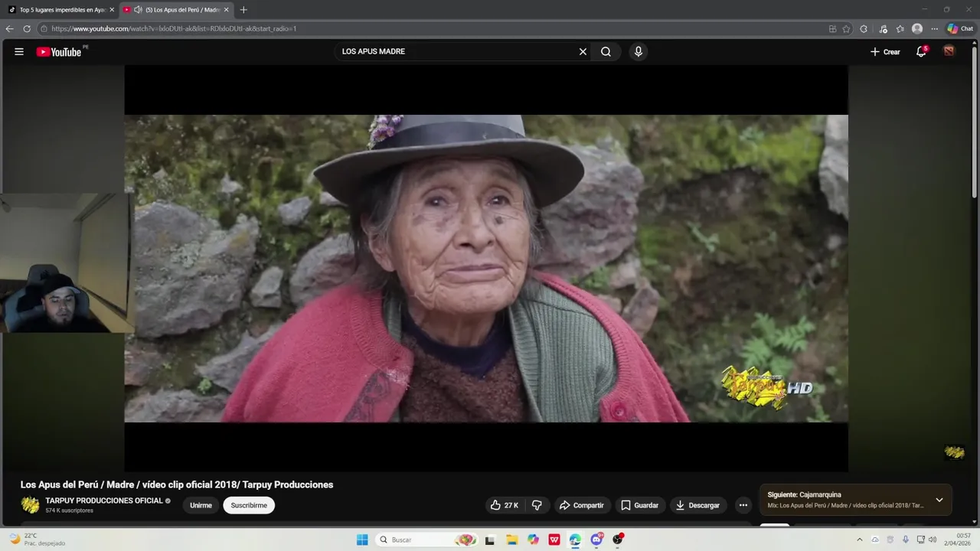This screenshot has height=551, width=980.
Task: Click the mute tab speaker icon
Action: (x=138, y=10)
